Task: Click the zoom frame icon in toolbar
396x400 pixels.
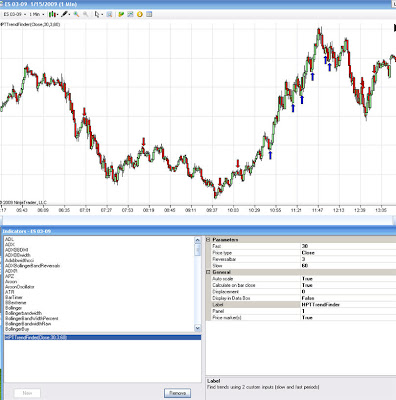Action: [x=109, y=14]
